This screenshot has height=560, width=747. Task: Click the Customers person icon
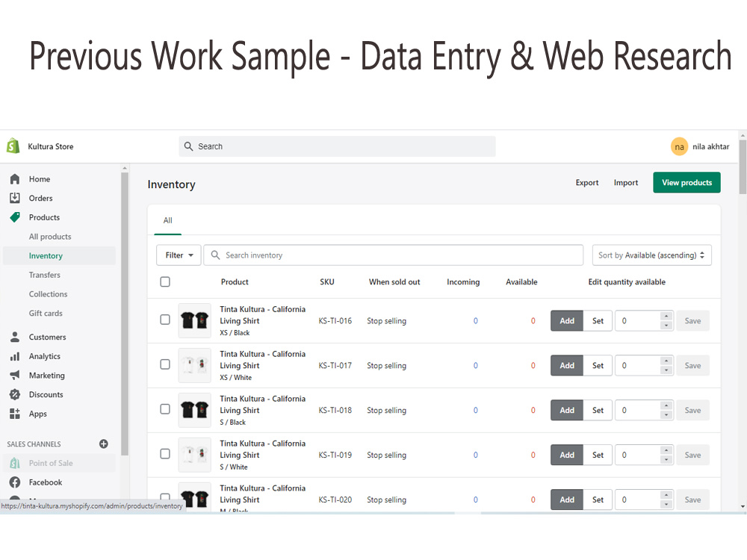[15, 337]
